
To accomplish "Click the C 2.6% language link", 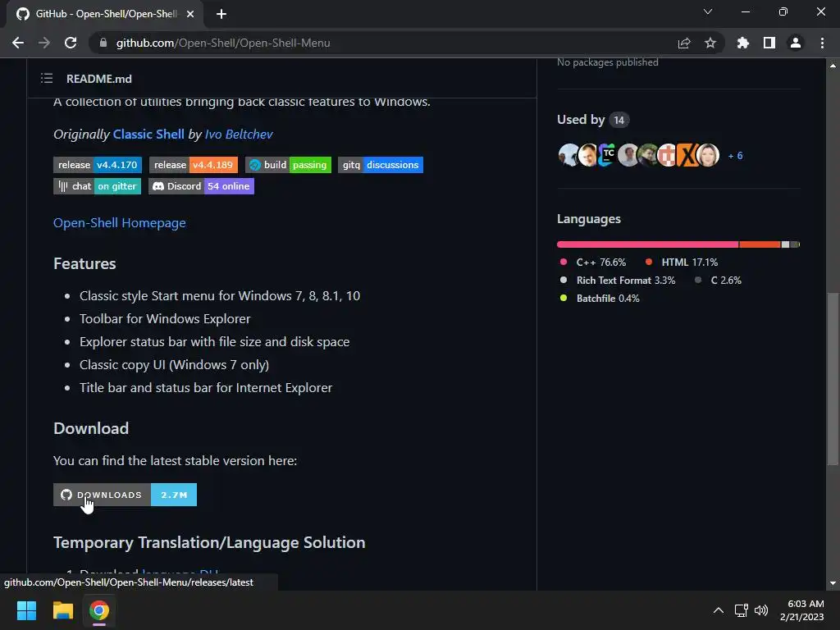I will (x=718, y=281).
